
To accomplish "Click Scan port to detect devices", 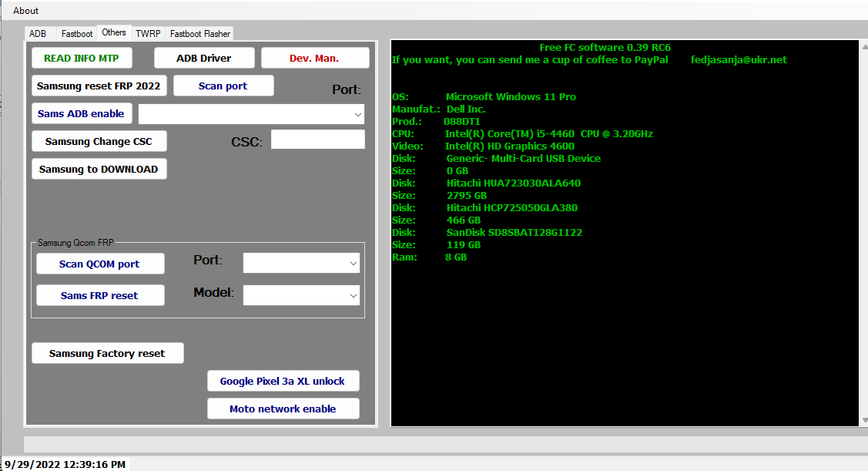I will click(223, 86).
